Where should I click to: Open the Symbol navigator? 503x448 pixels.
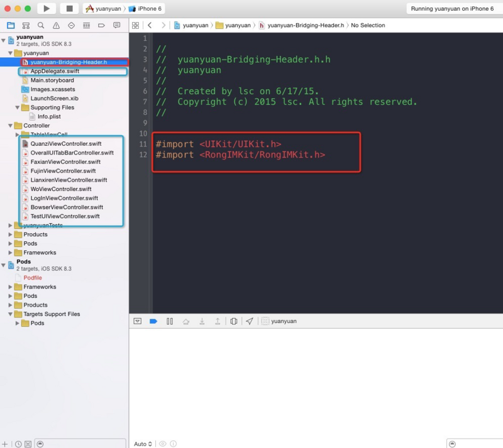pyautogui.click(x=26, y=25)
